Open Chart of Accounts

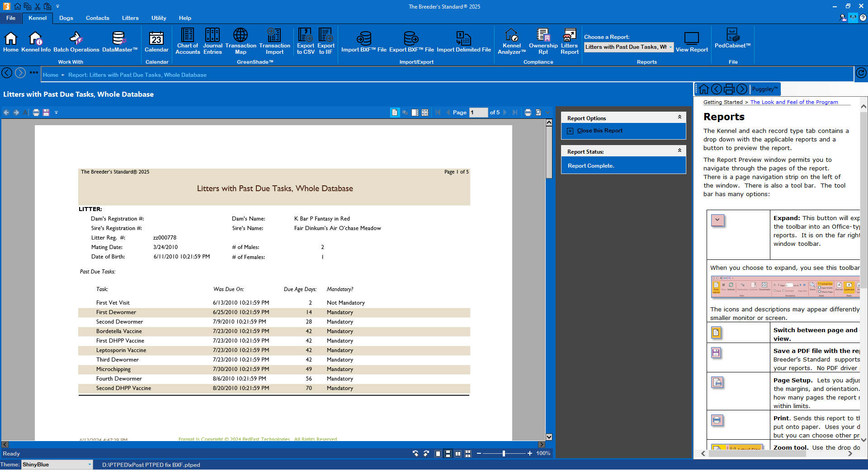188,41
